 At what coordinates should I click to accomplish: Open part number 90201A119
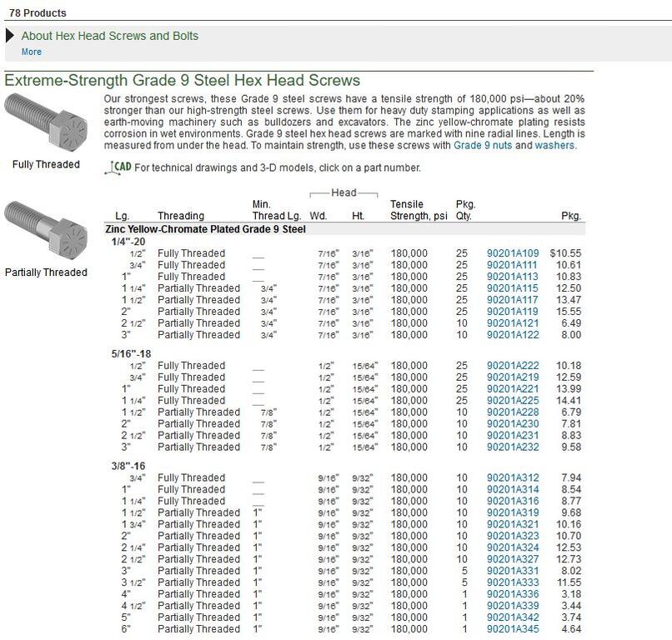[x=513, y=312]
